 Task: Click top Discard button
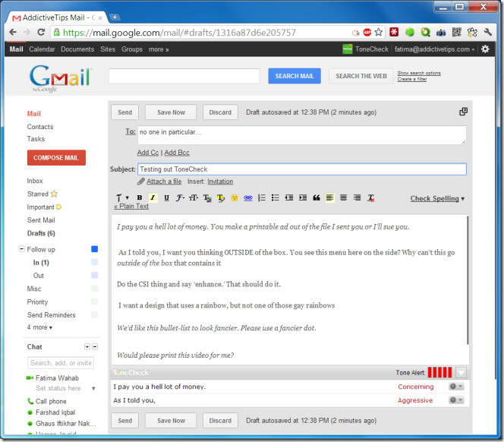220,112
